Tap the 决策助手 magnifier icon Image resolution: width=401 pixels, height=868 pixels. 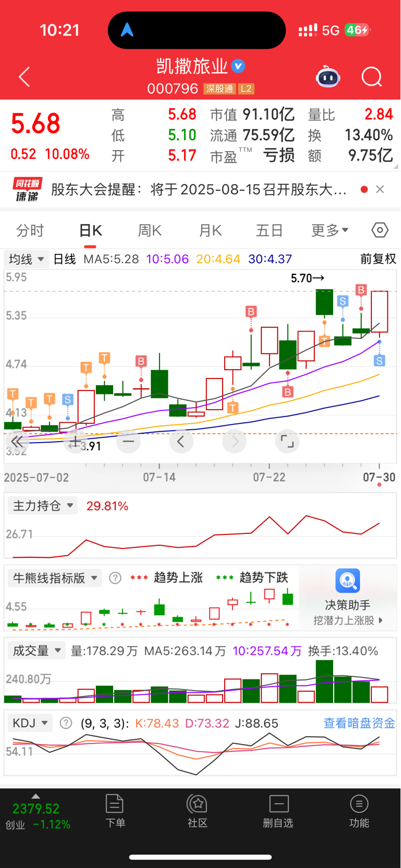point(348,581)
